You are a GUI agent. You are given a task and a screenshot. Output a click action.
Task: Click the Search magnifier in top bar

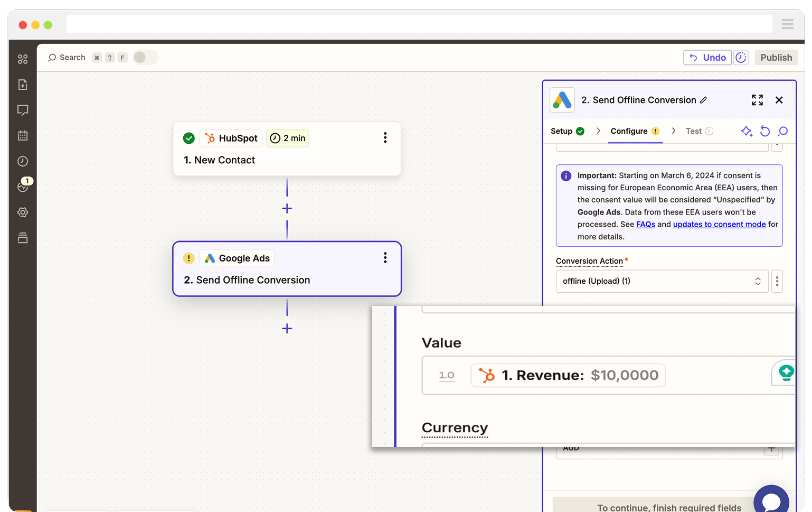pos(52,58)
